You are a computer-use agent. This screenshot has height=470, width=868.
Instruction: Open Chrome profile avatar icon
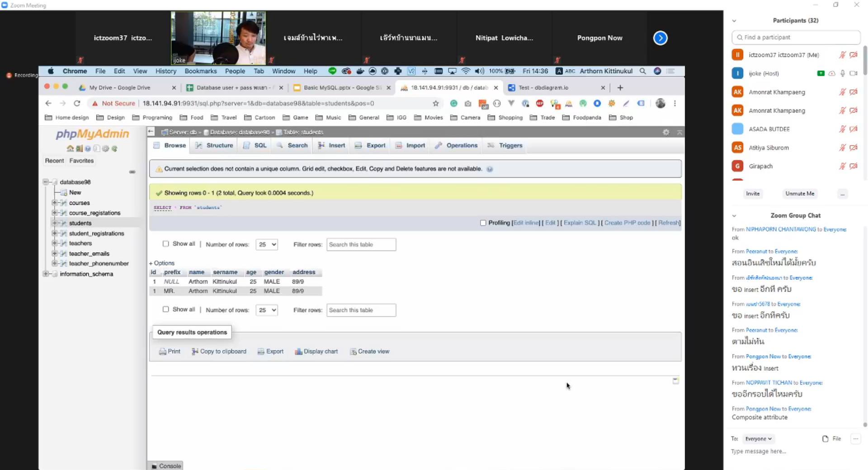click(660, 103)
